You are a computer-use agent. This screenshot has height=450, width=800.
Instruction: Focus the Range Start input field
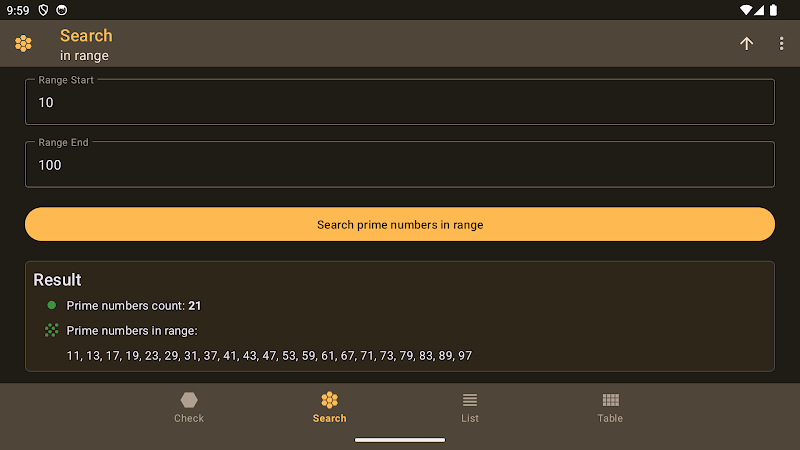(x=400, y=102)
